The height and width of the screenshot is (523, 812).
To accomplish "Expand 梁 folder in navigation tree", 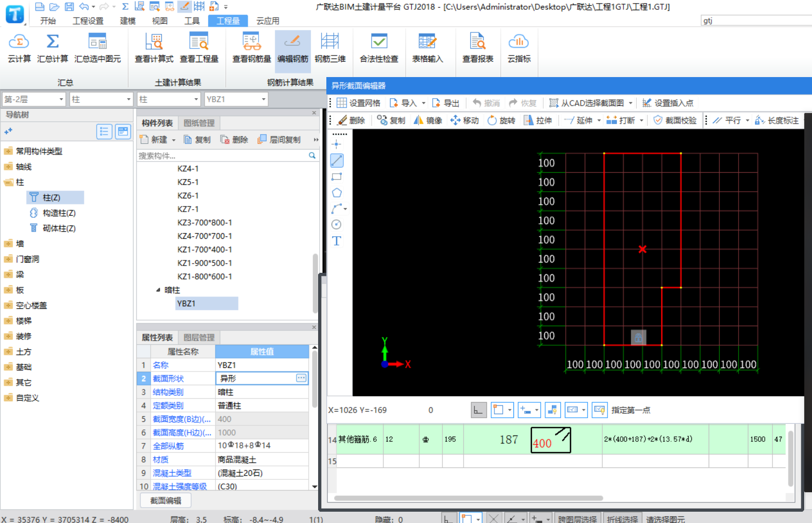I will pyautogui.click(x=8, y=274).
